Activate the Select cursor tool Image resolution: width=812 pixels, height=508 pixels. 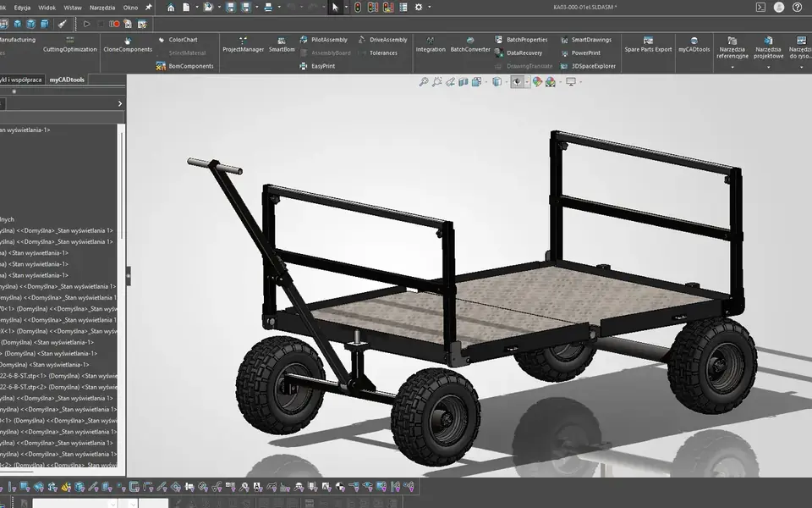[335, 8]
